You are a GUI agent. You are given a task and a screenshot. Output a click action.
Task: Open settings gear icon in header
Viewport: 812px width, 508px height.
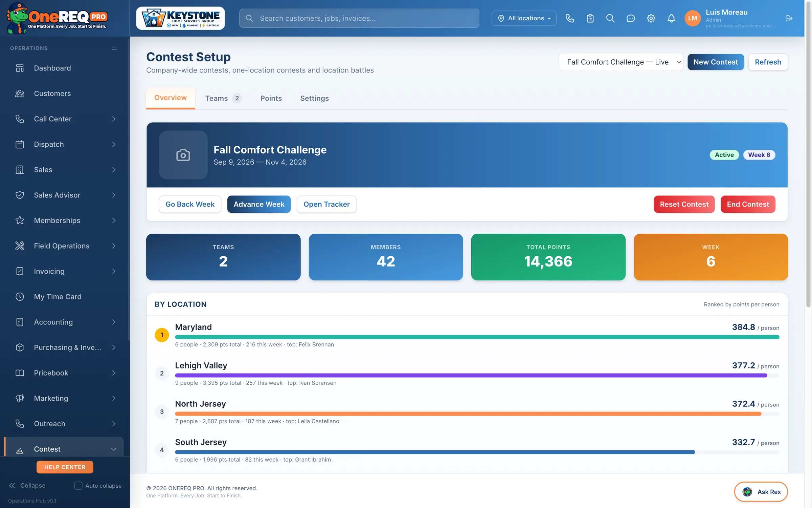[x=651, y=18]
